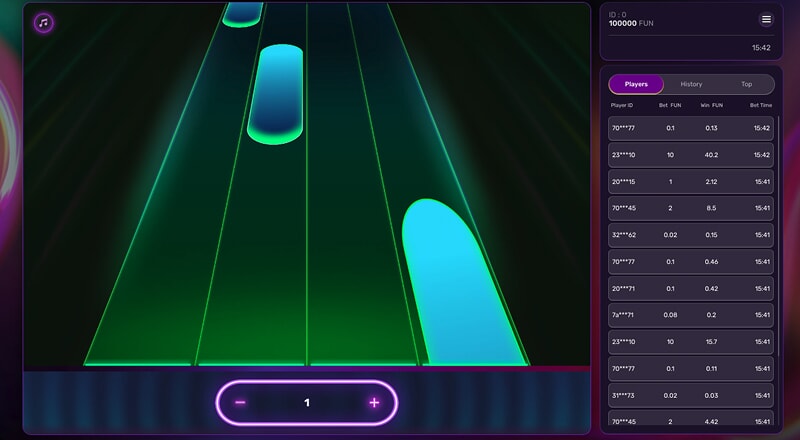The height and width of the screenshot is (440, 800).
Task: Select player row 20***15 with win 2.12
Action: coord(690,182)
